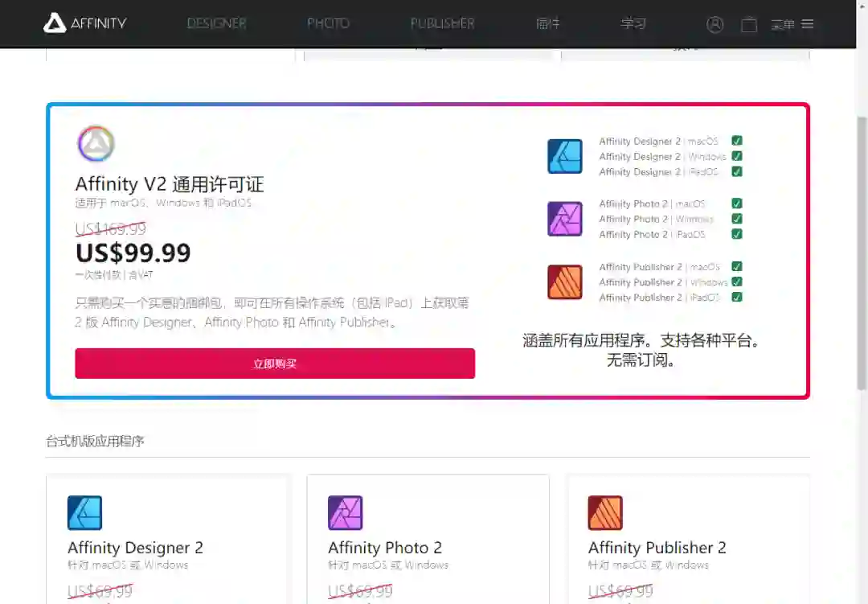Click struck-through price under Affinity Designer 2
868x604 pixels.
coord(100,591)
